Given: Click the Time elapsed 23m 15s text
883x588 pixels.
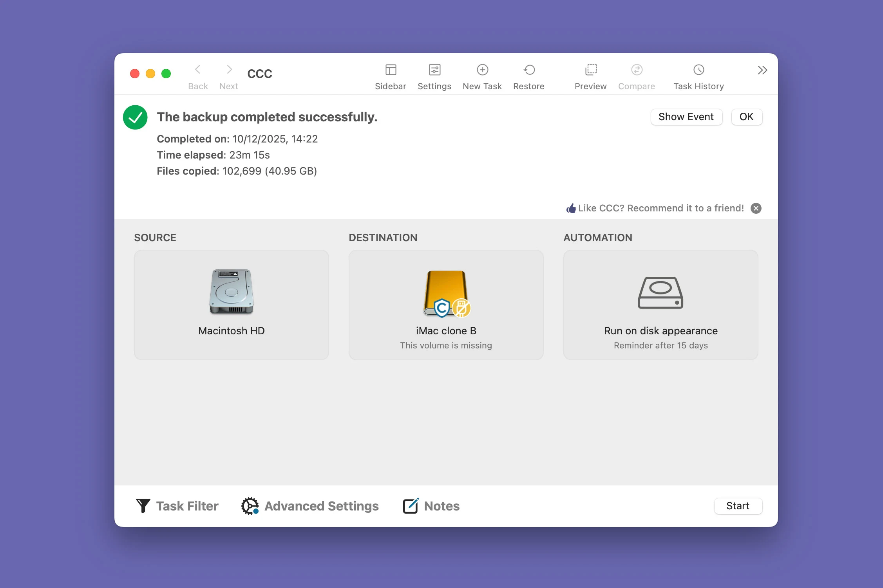Looking at the screenshot, I should pyautogui.click(x=214, y=155).
